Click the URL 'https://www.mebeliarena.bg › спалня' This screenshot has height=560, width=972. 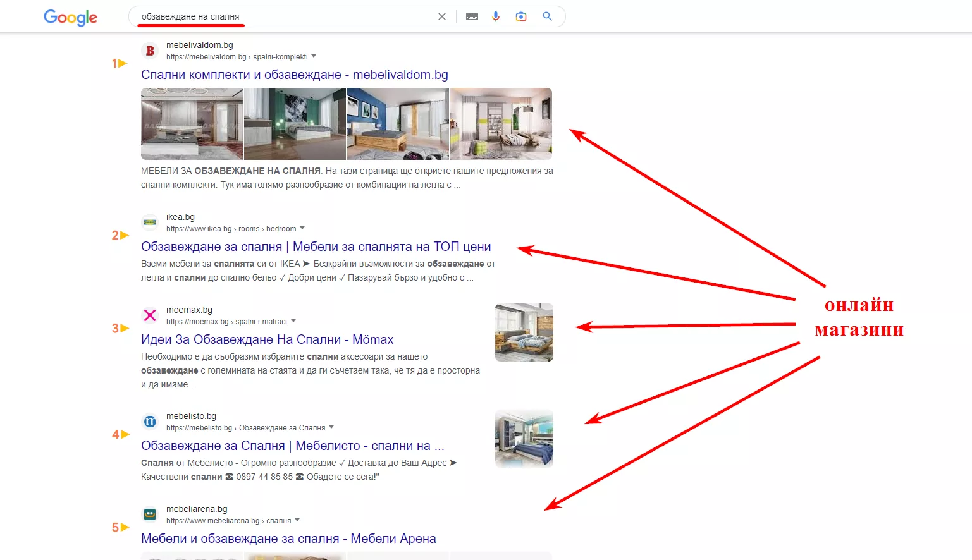point(229,521)
